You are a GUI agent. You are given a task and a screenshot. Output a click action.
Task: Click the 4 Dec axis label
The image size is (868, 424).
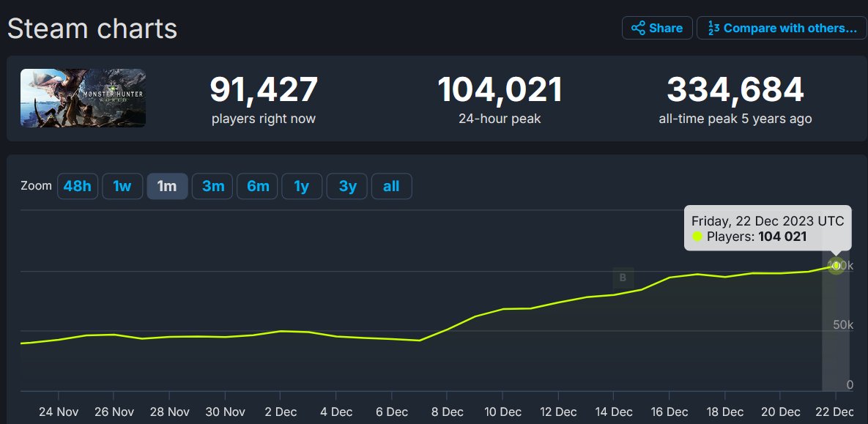pyautogui.click(x=335, y=412)
